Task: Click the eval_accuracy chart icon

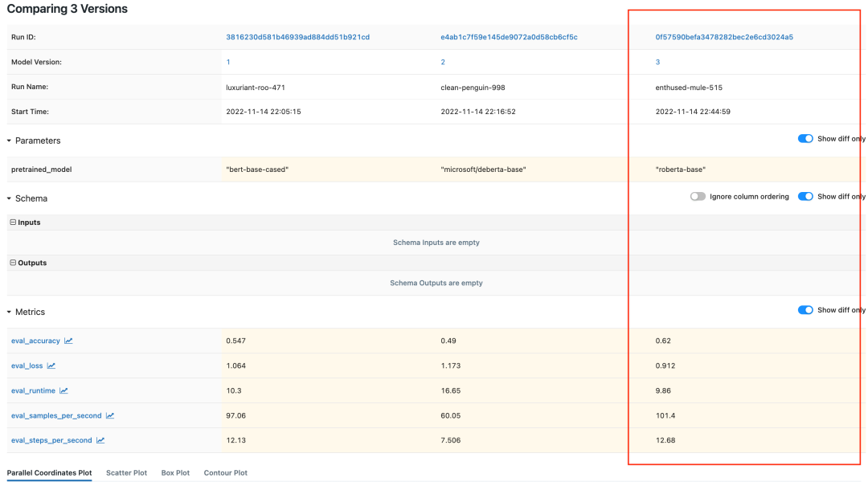Action: [68, 341]
